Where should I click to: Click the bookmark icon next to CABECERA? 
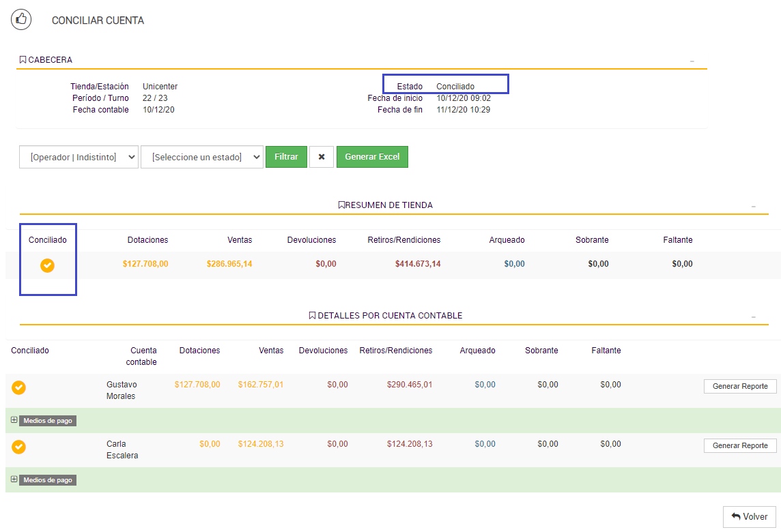click(23, 60)
